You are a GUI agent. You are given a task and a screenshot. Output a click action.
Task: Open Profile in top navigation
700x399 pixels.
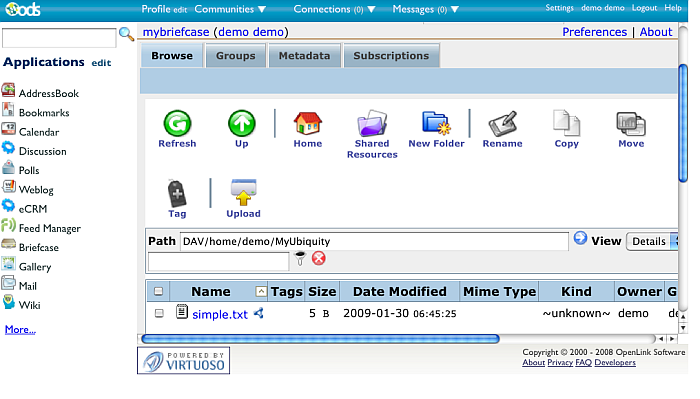[x=156, y=9]
